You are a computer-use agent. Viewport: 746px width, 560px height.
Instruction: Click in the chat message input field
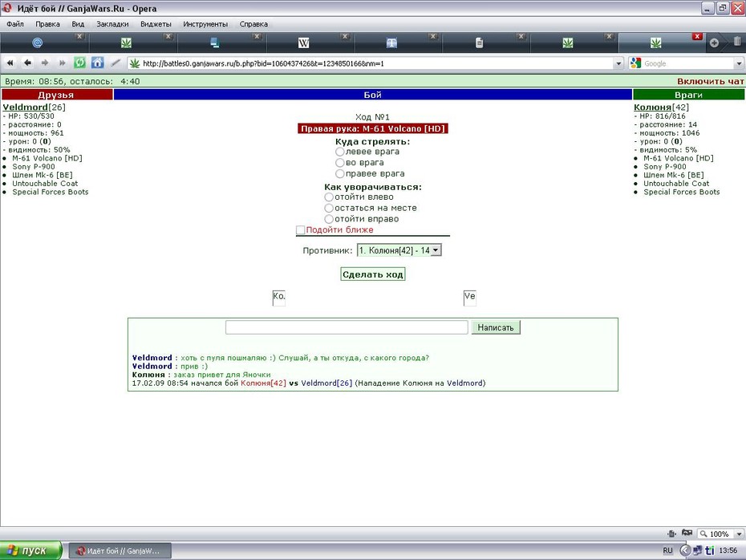347,327
